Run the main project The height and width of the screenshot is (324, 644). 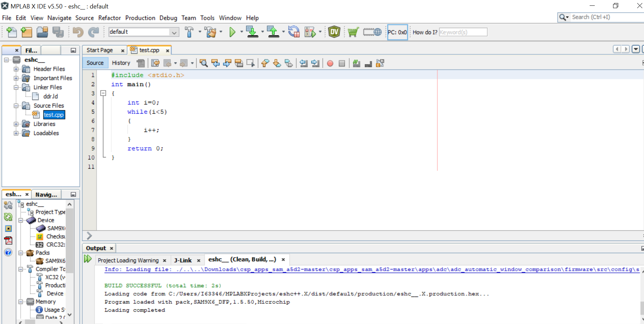232,32
